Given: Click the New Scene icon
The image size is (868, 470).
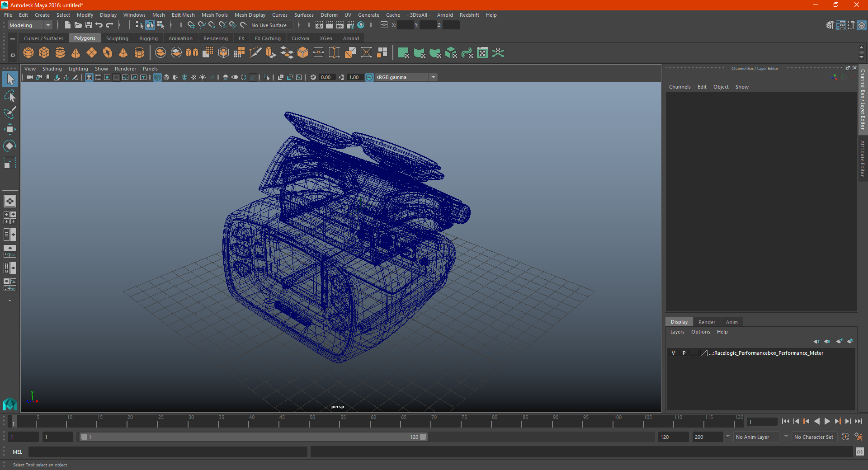Looking at the screenshot, I should click(67, 25).
